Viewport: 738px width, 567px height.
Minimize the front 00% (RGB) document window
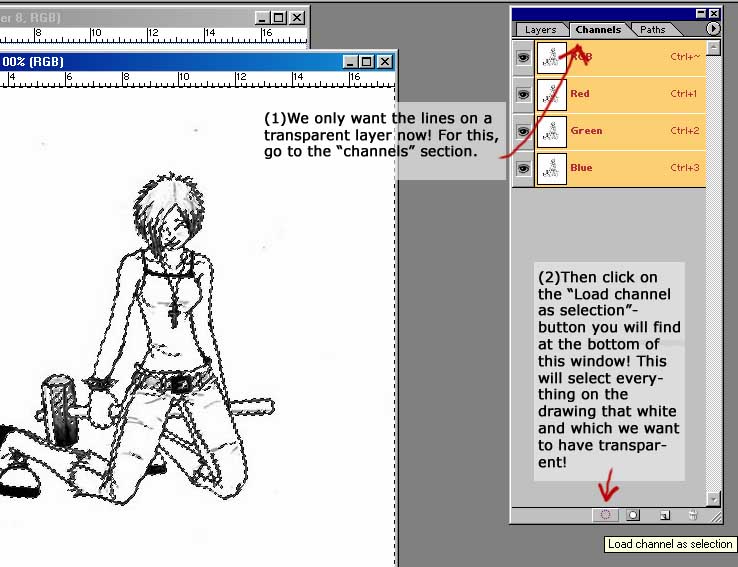point(350,62)
